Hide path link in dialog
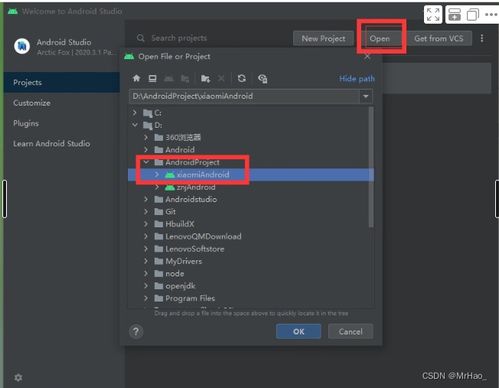Viewport: 499px width, 388px height. 357,79
